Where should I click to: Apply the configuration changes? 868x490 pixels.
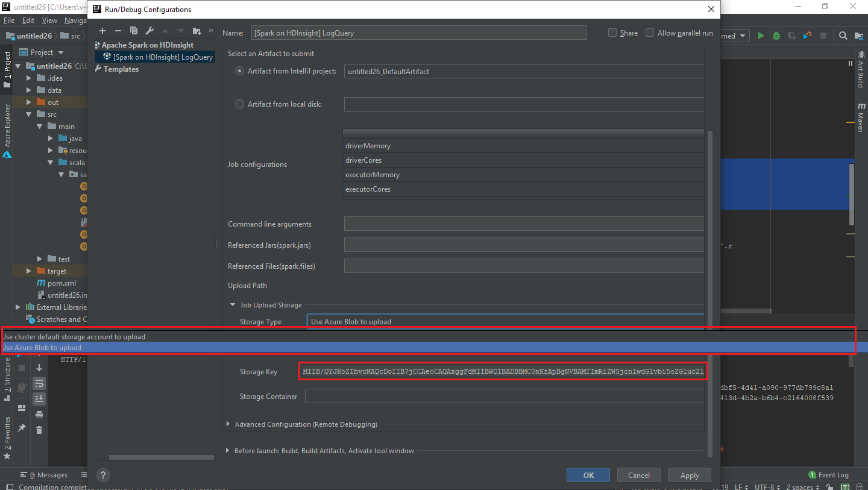coord(689,474)
